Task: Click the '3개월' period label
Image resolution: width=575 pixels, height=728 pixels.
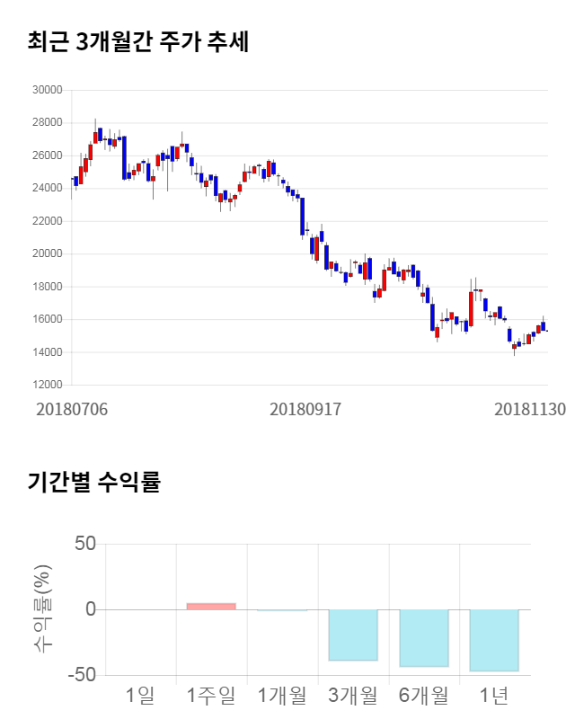Action: (x=352, y=695)
